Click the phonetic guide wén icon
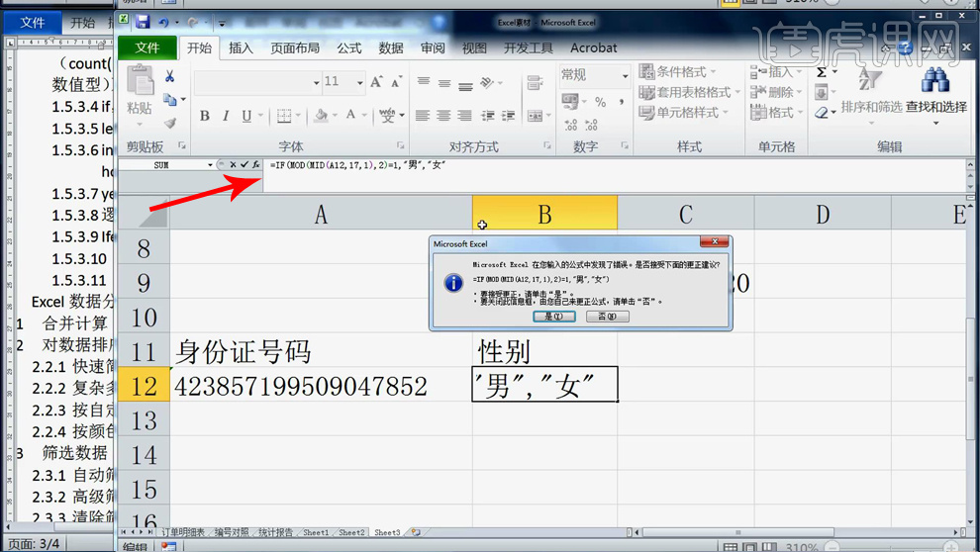980x552 pixels. pos(387,115)
